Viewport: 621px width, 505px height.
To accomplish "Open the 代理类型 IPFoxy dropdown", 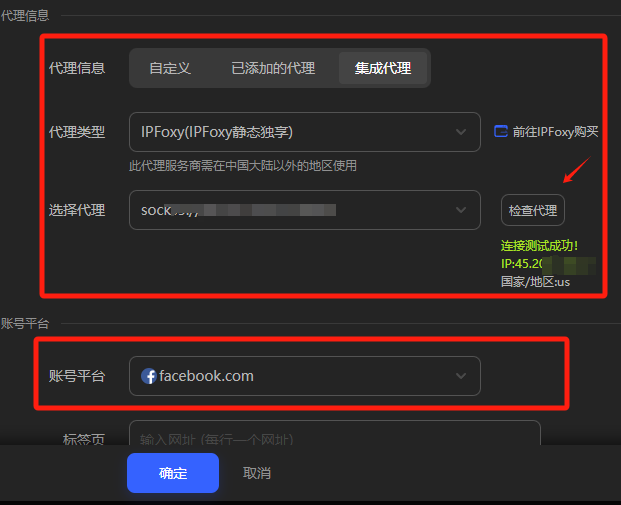I will (305, 132).
